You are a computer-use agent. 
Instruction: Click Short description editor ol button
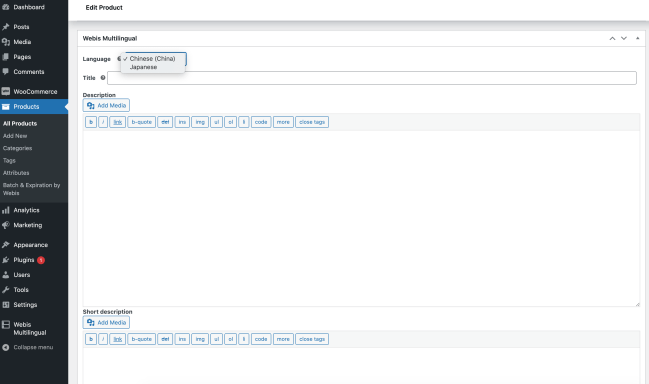pyautogui.click(x=231, y=339)
